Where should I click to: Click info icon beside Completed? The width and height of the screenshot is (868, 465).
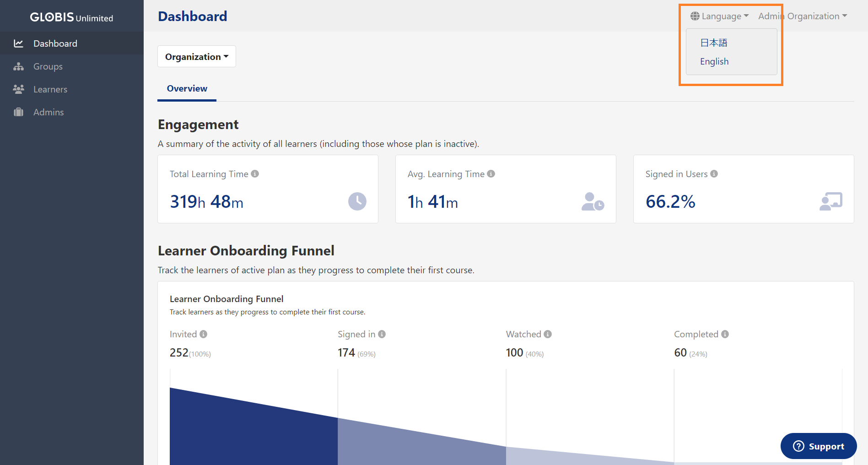(x=725, y=334)
